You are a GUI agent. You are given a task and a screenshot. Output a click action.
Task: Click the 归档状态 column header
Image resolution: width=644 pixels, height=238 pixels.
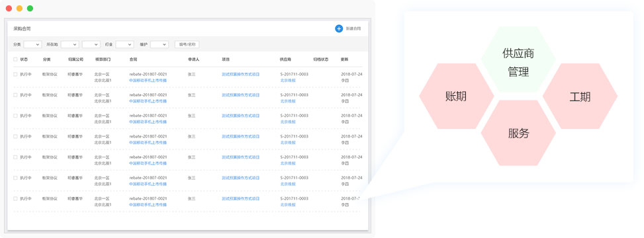320,59
